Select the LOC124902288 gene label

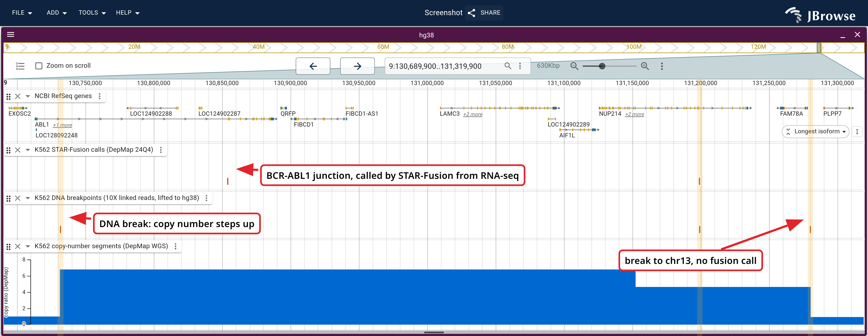[151, 114]
